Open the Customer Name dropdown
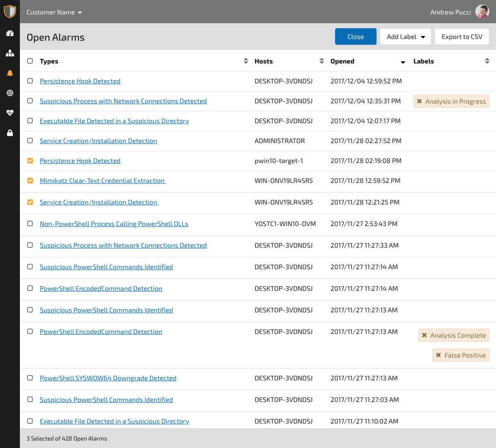 coord(54,12)
